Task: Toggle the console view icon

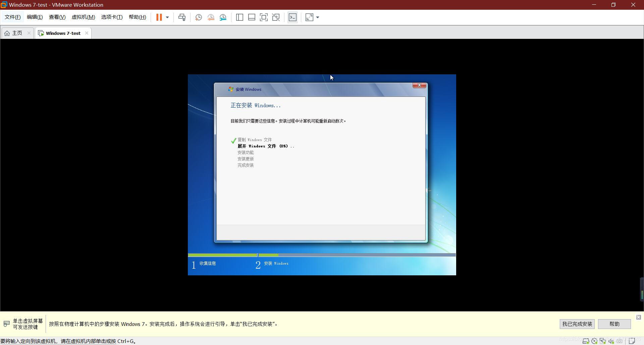Action: pyautogui.click(x=292, y=17)
